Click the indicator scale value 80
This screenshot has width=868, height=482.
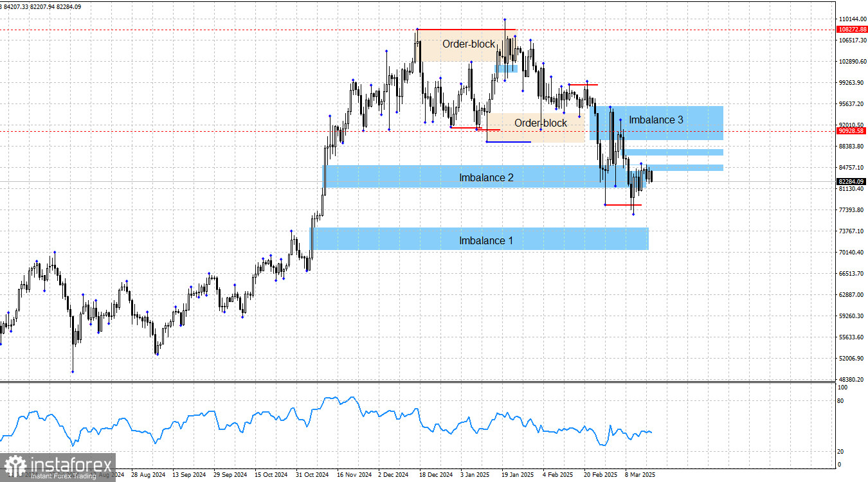point(840,401)
